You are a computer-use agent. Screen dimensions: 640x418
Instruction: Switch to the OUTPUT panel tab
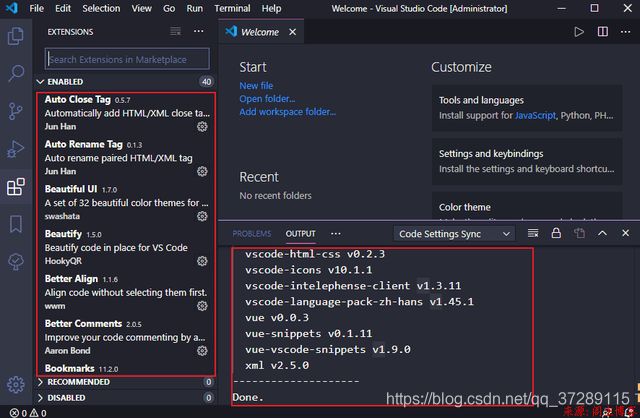pos(300,233)
